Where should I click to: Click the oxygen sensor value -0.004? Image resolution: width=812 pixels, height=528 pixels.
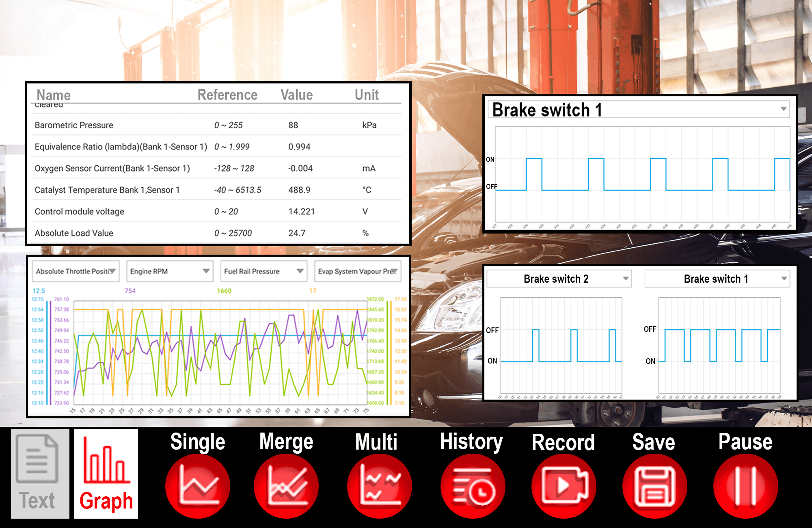300,168
